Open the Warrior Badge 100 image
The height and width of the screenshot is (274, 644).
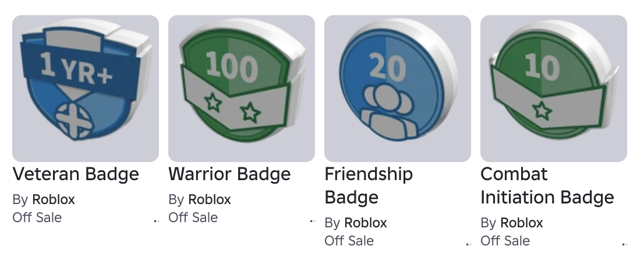click(242, 89)
